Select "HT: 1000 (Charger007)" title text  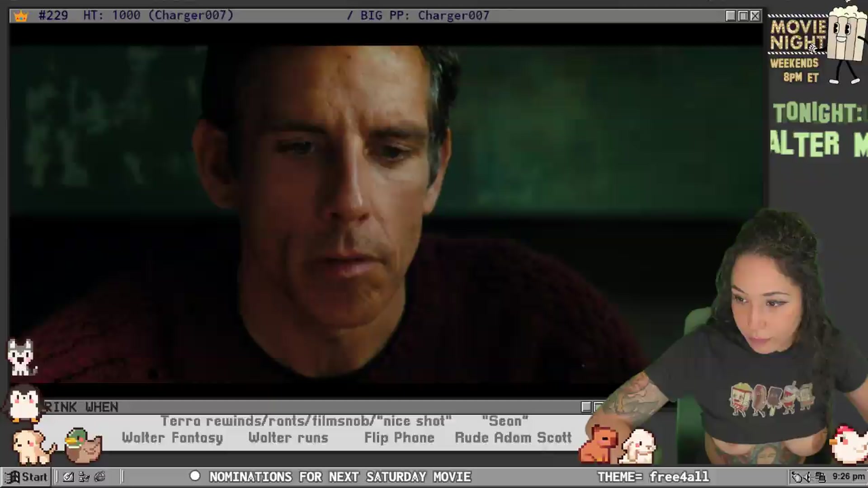pos(158,15)
